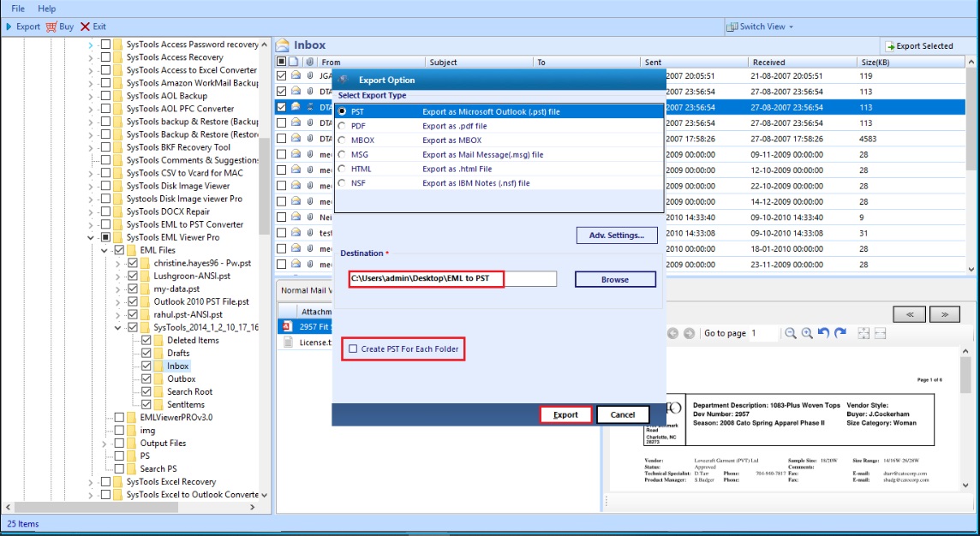The image size is (980, 536).
Task: Click the Destination path field
Action: point(452,279)
